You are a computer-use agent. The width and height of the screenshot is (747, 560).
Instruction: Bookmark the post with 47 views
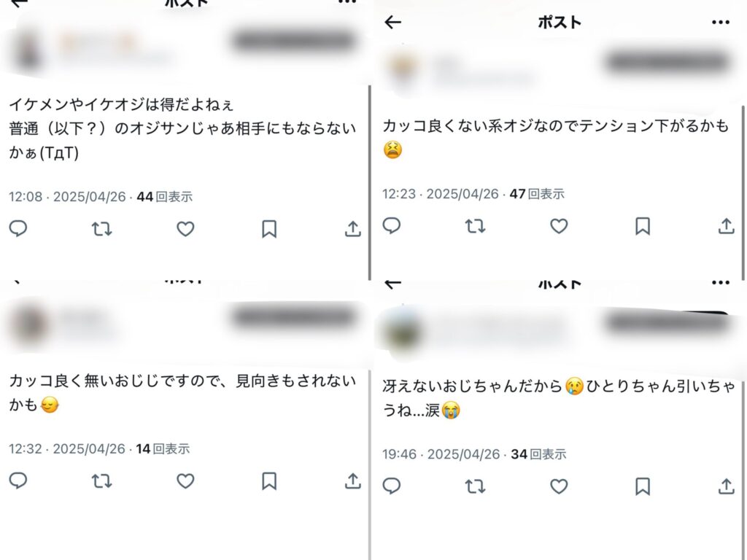point(643,226)
